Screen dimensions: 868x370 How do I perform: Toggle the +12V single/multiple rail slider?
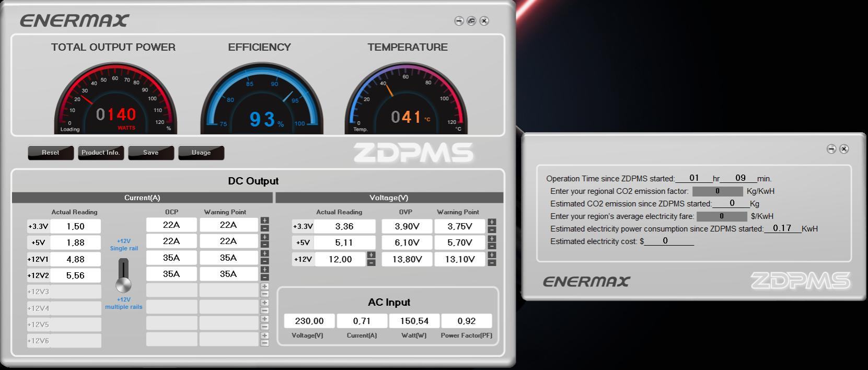coord(123,275)
